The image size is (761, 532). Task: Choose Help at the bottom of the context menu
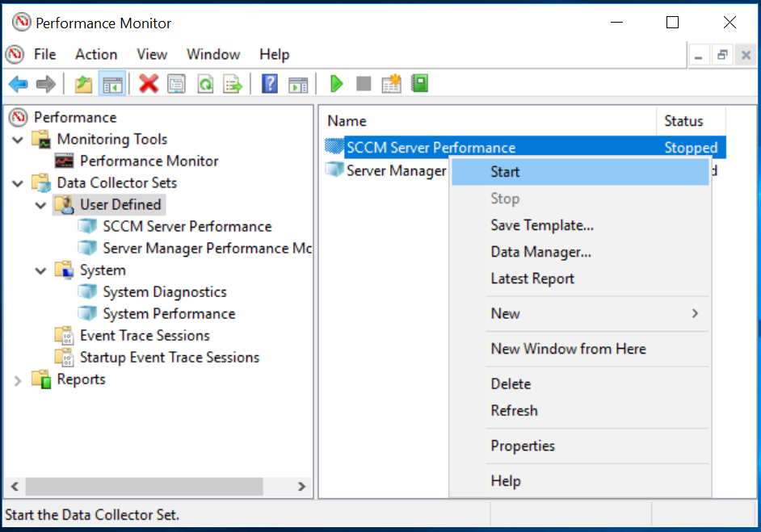[581, 481]
